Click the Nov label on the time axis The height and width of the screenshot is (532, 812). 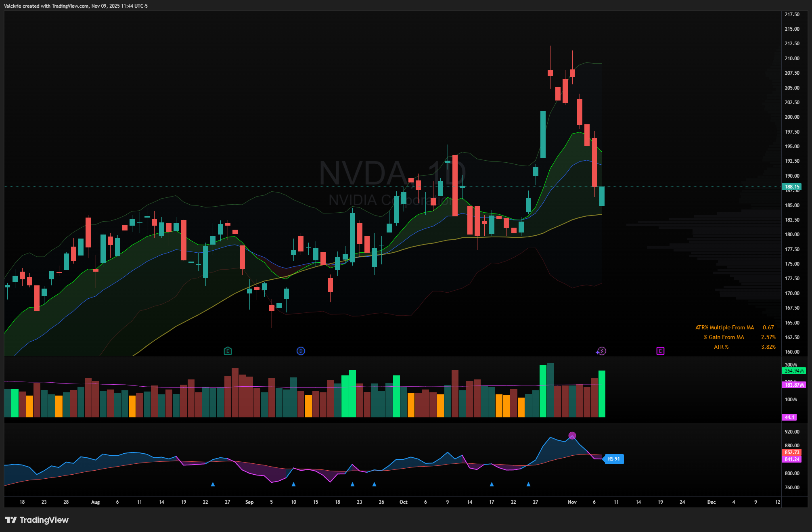click(572, 502)
